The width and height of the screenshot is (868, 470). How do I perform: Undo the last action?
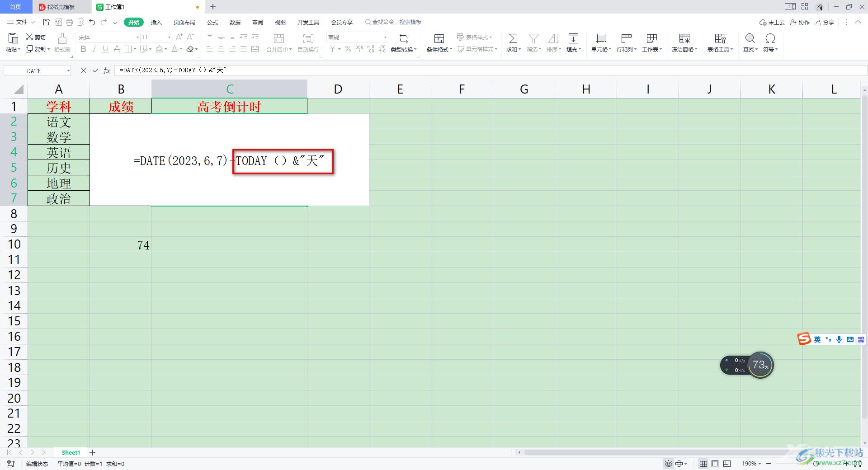[x=92, y=22]
